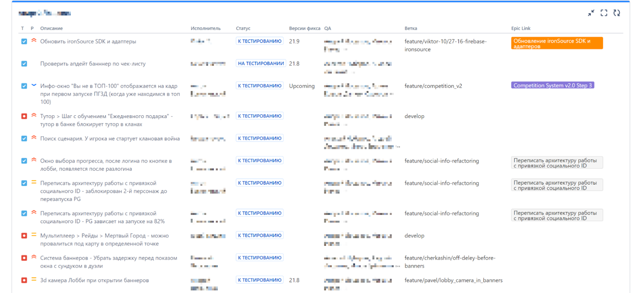This screenshot has height=293, width=644.
Task: Open issue "Поиск сценария. У игрока не стартует"
Action: click(110, 139)
